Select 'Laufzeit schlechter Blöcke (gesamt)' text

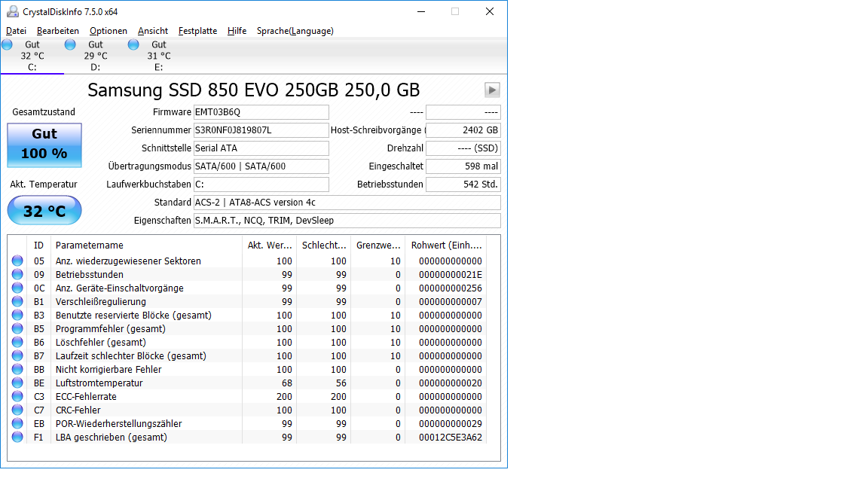tap(130, 355)
